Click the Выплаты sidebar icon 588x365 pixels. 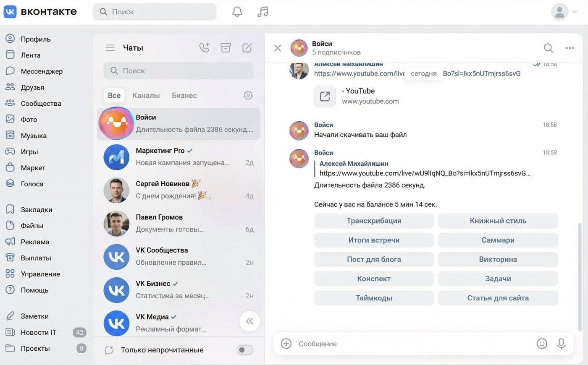10,258
